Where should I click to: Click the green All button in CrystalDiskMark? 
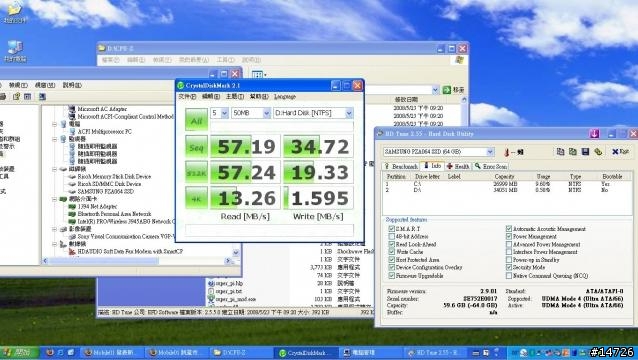coord(196,120)
